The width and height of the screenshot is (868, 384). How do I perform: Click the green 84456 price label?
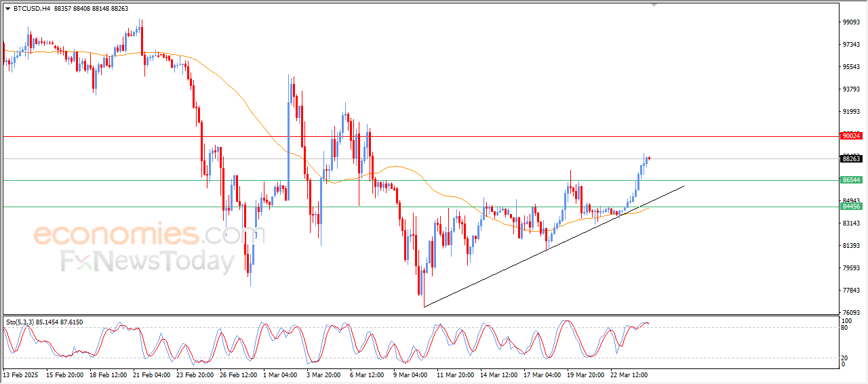[x=851, y=206]
